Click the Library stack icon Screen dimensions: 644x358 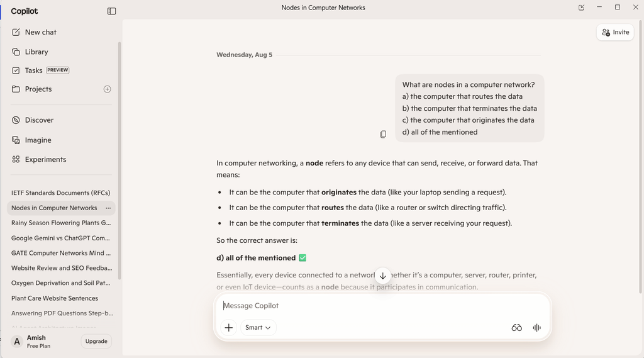pos(16,52)
